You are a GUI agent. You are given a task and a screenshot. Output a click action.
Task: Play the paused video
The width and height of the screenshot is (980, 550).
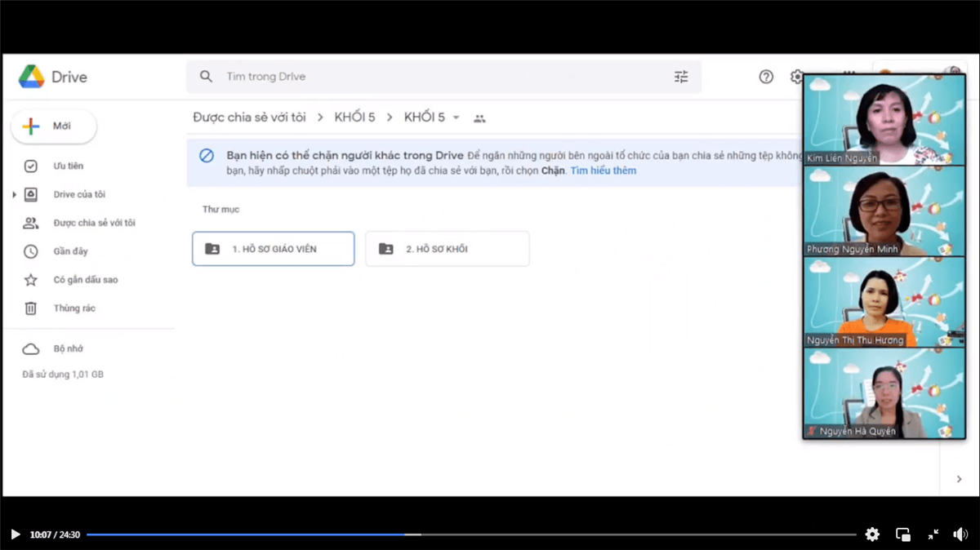pos(15,534)
